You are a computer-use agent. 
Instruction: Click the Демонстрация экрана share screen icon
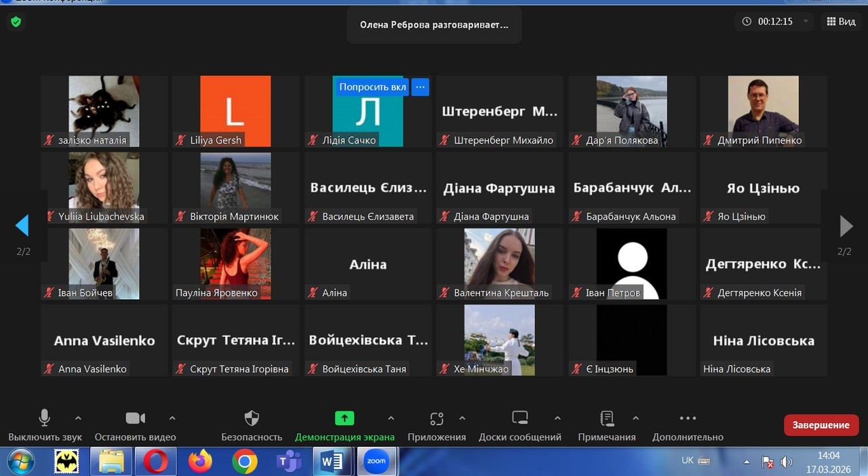coord(344,418)
